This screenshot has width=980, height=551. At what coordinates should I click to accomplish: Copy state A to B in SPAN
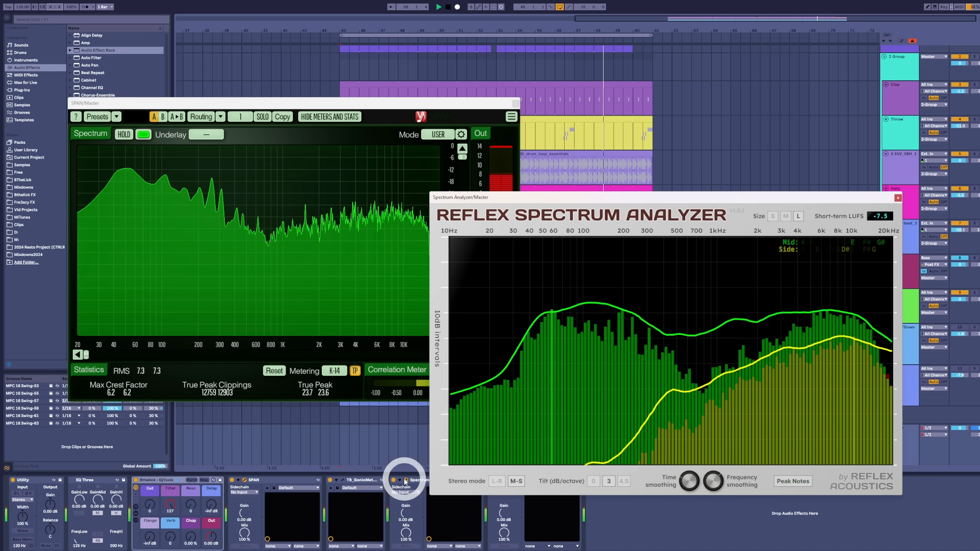(176, 117)
